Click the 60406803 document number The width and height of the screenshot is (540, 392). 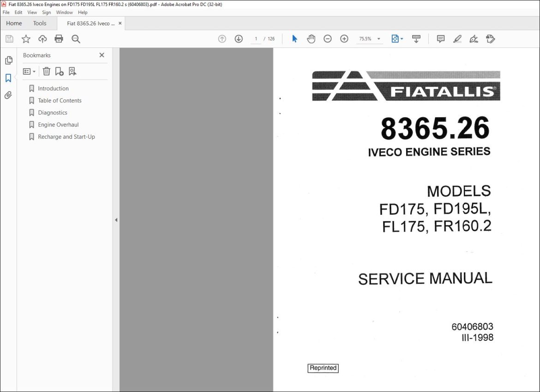[473, 326]
